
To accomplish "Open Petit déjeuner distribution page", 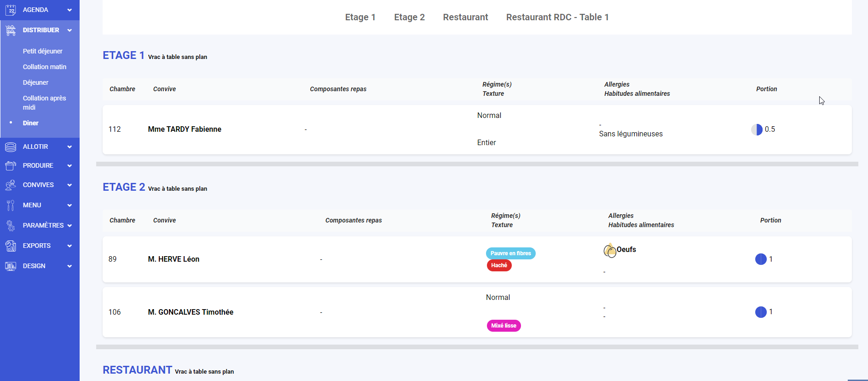I will pyautogui.click(x=42, y=51).
